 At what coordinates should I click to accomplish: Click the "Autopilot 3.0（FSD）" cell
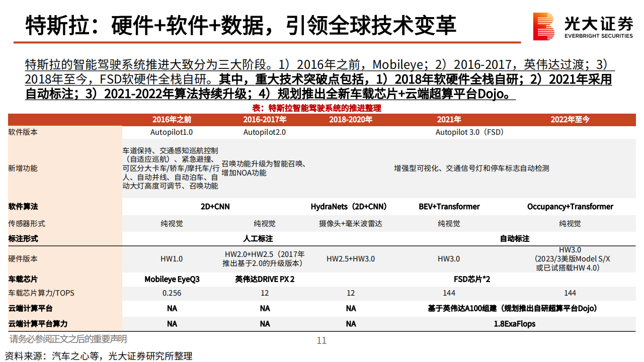click(x=469, y=132)
